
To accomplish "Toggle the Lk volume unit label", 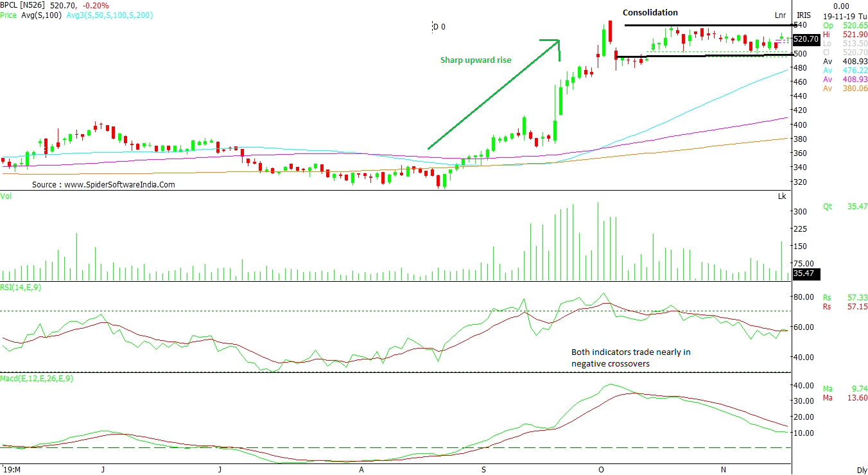I will pos(781,196).
